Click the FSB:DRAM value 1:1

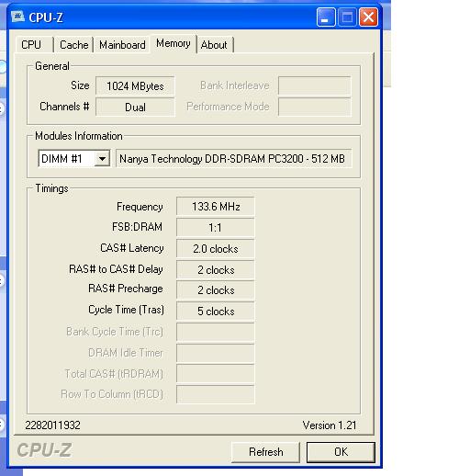pyautogui.click(x=216, y=228)
